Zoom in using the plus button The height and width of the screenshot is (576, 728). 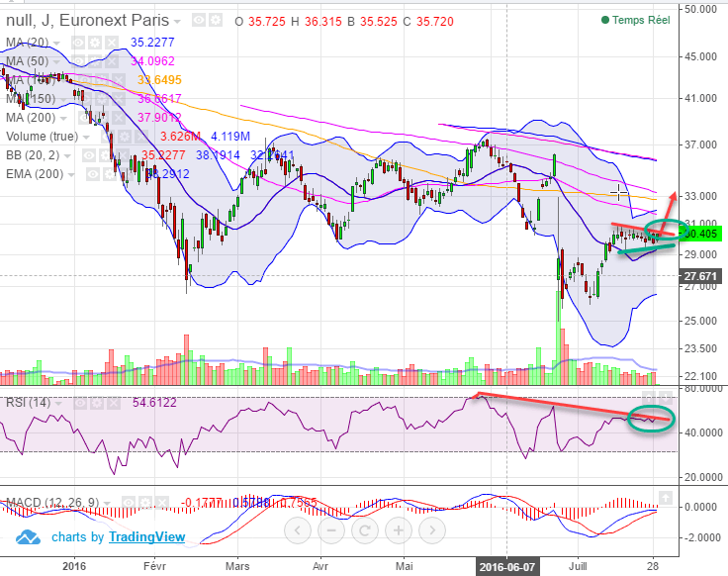[398, 530]
